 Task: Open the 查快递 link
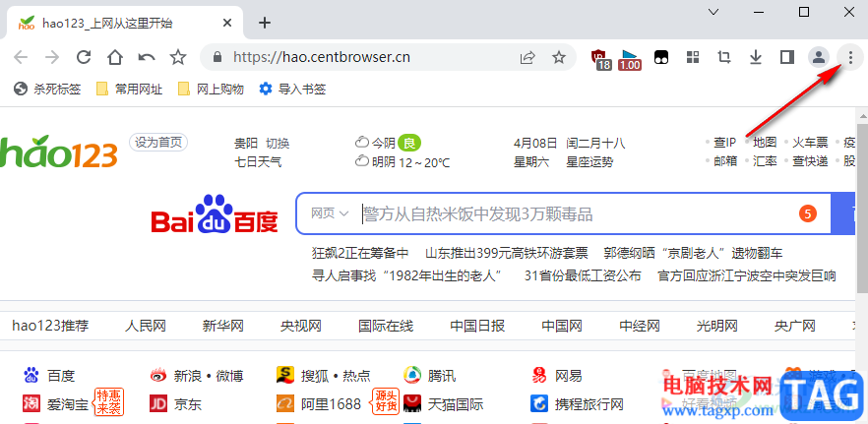tap(810, 161)
